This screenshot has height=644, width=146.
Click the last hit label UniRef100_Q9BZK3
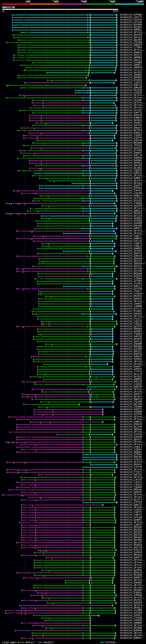click(x=131, y=638)
